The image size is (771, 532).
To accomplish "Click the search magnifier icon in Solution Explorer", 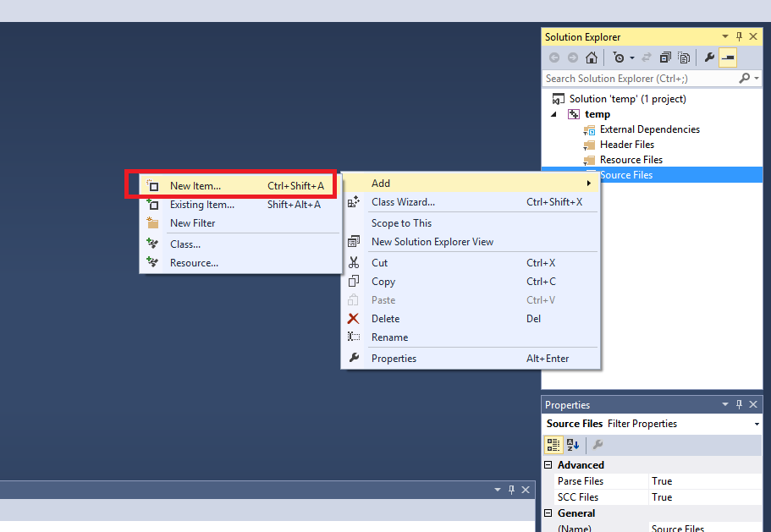I will 745,78.
